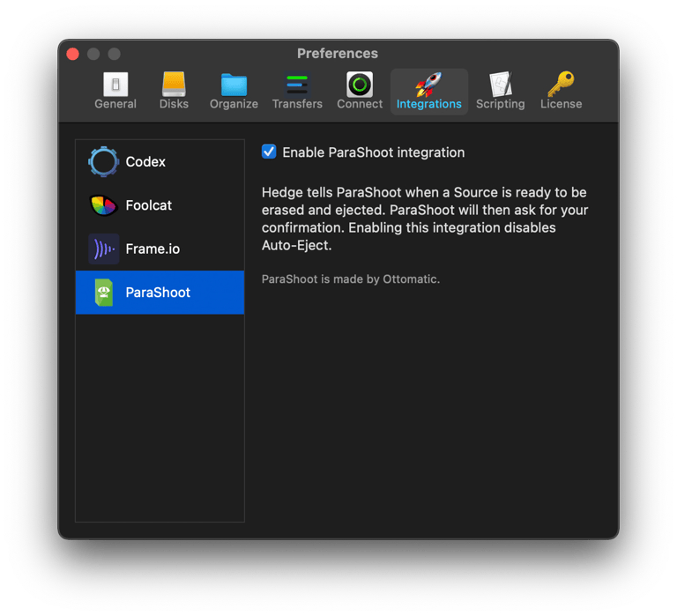Click the "ParaShoot is made by Ottomatic" text
The width and height of the screenshot is (677, 616).
point(351,279)
